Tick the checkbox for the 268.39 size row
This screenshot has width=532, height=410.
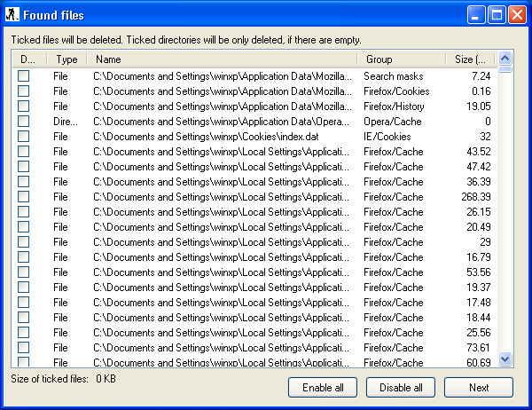pos(24,197)
